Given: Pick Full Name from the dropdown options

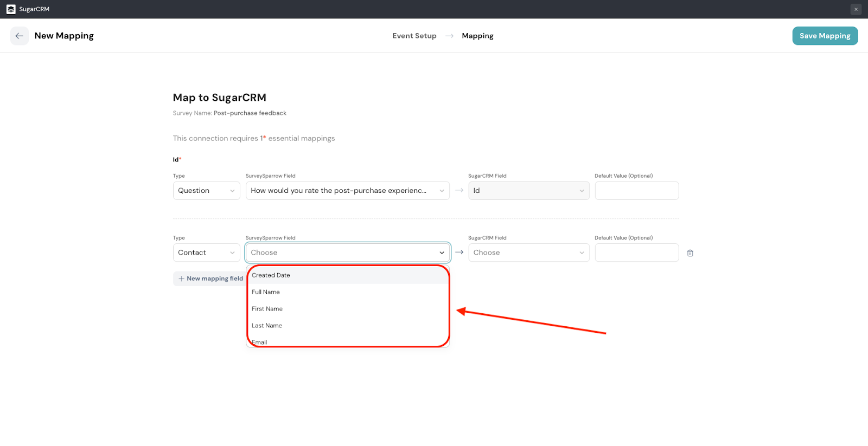Looking at the screenshot, I should (266, 292).
